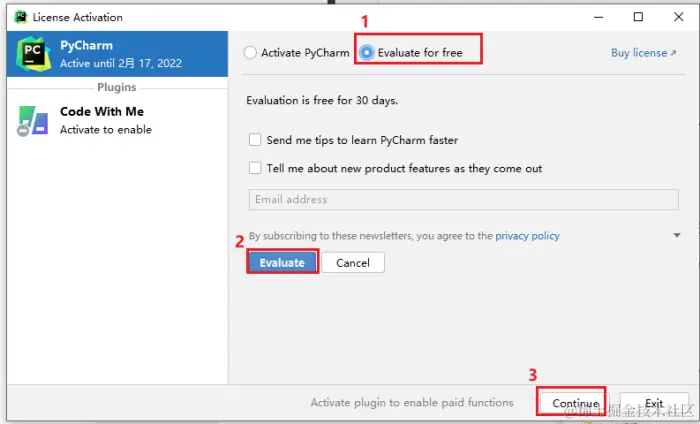The height and width of the screenshot is (424, 700).
Task: Click the Code With Me plugin icon
Action: (33, 121)
